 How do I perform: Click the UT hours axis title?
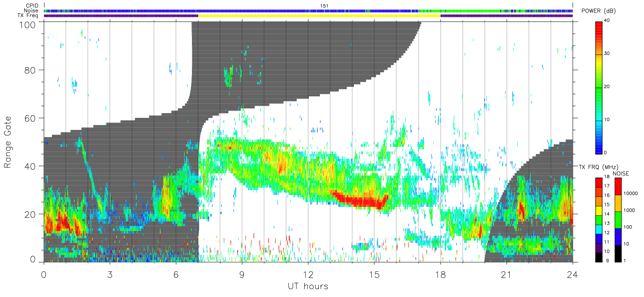coord(308,287)
